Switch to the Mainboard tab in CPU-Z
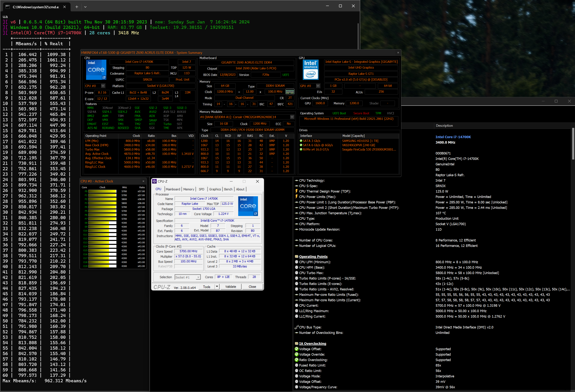The width and height of the screenshot is (575, 392). click(173, 189)
